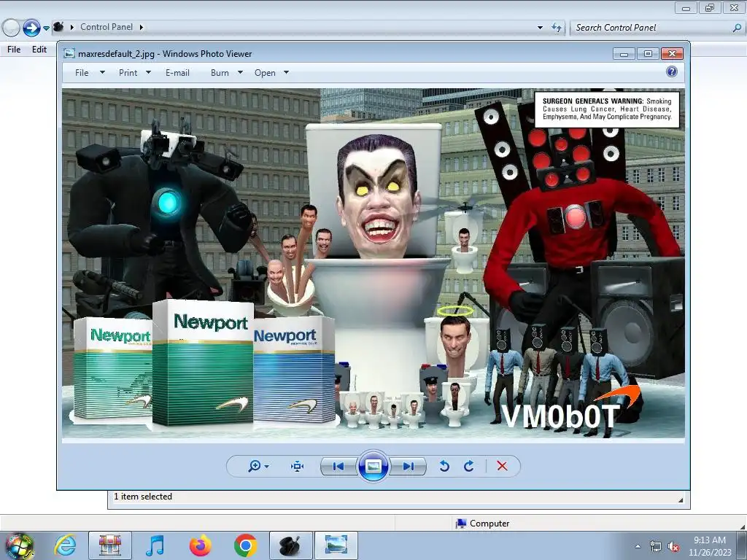Viewport: 747px width, 560px height.
Task: Maximize the Photo Viewer window
Action: 648,54
